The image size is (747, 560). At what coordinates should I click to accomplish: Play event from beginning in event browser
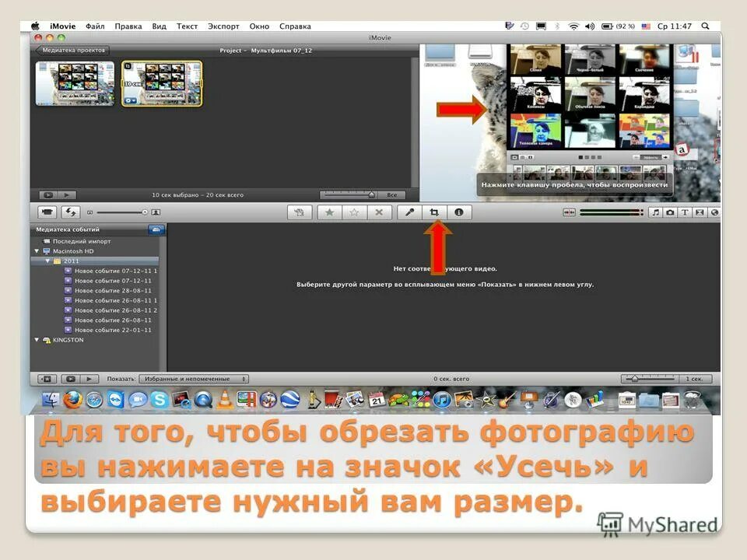pyautogui.click(x=89, y=379)
